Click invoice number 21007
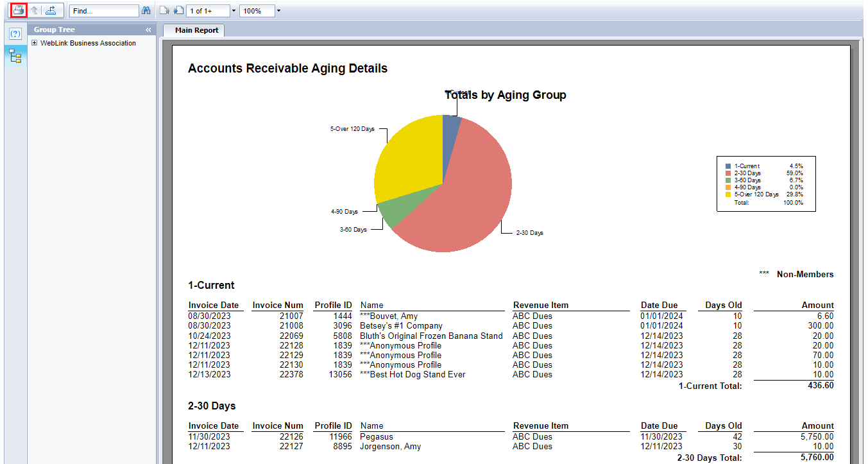 (x=291, y=316)
